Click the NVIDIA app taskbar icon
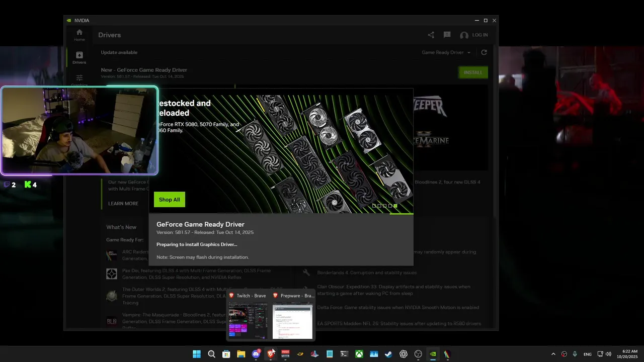 point(433,354)
